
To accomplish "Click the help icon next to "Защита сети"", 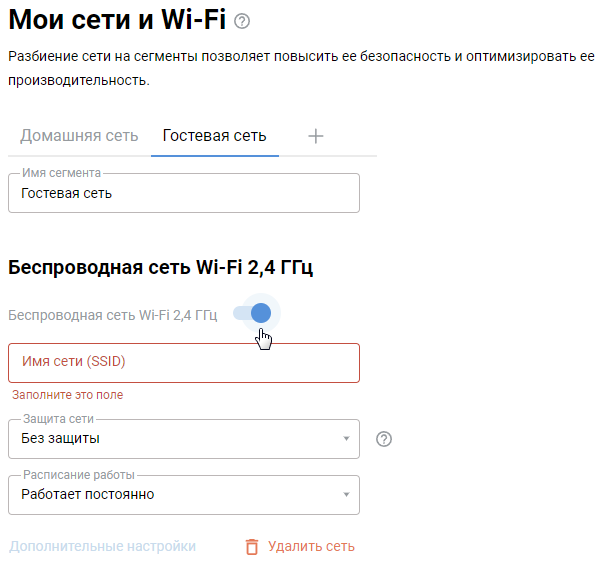I will [x=384, y=439].
